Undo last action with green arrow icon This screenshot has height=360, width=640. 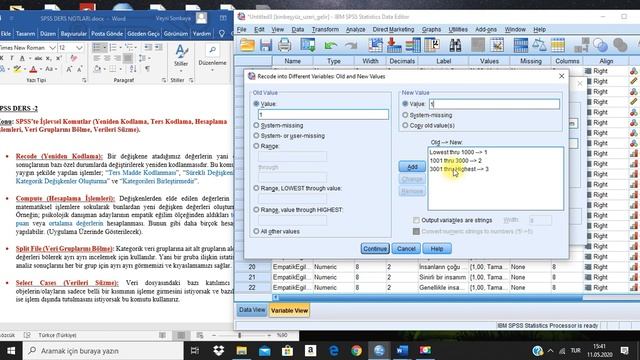click(x=331, y=45)
